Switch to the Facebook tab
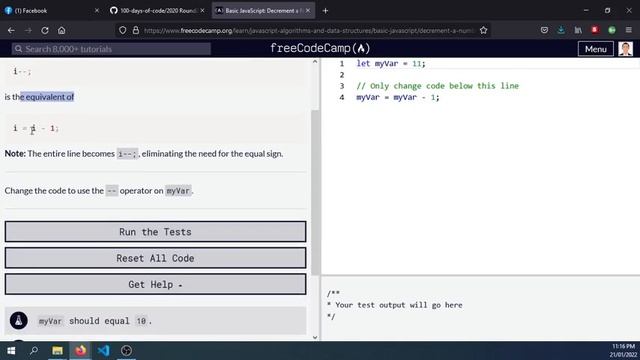 pos(52,11)
